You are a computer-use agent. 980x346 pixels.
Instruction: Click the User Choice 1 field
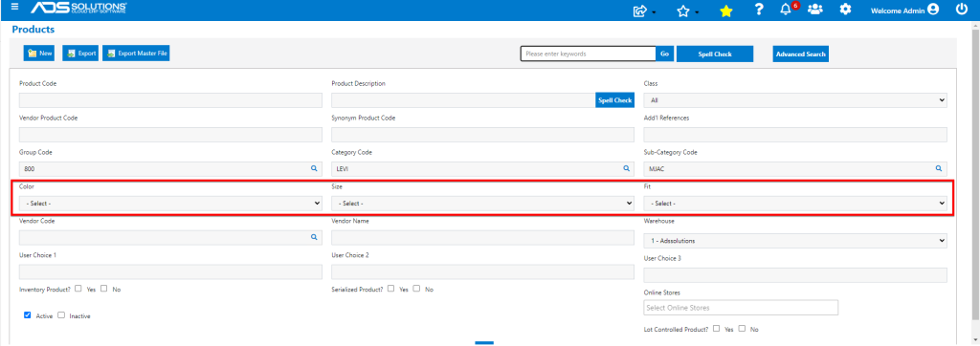(170, 271)
